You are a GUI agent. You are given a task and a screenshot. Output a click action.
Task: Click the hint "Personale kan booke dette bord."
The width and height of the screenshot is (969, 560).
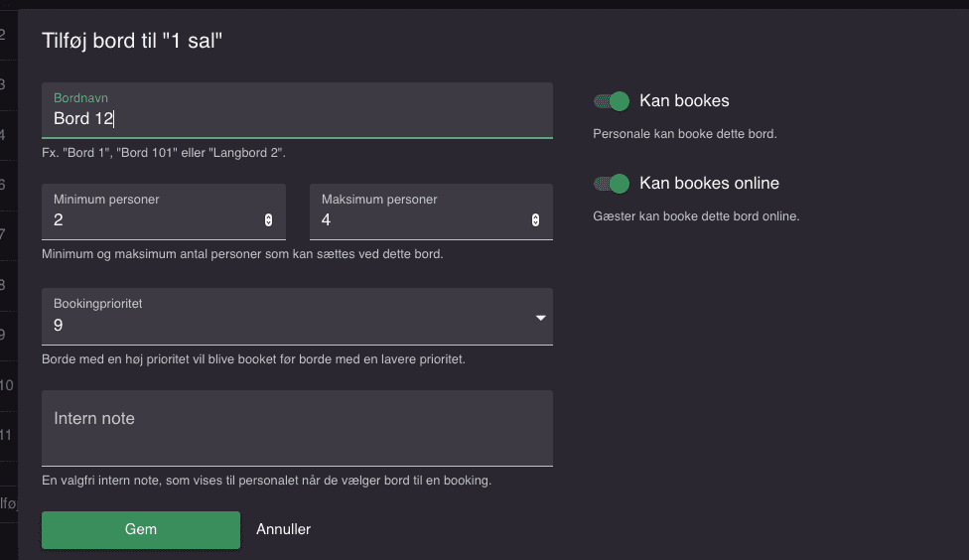click(685, 133)
